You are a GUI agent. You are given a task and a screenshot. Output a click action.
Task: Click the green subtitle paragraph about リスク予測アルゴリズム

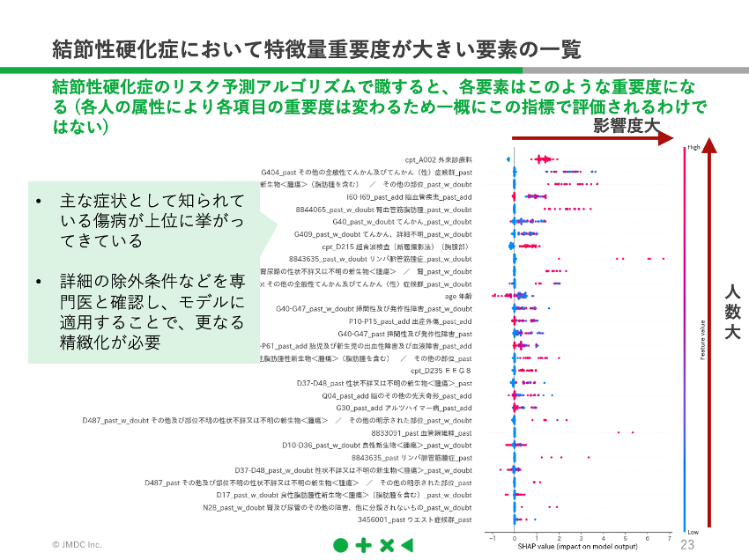click(x=379, y=107)
